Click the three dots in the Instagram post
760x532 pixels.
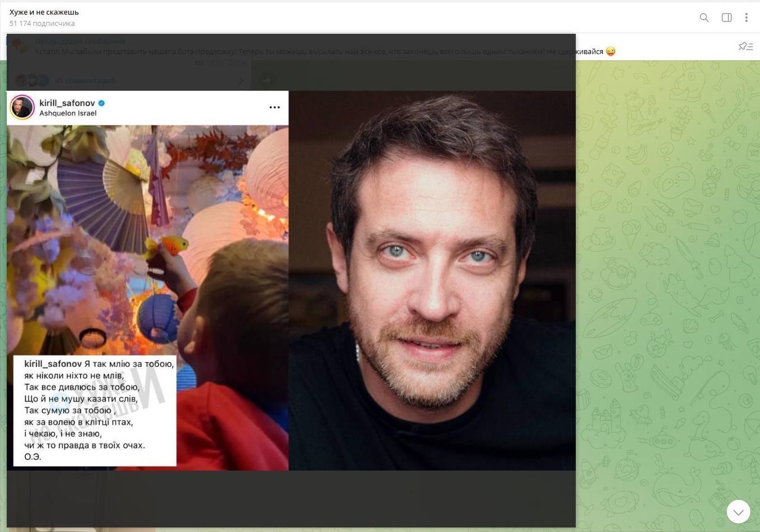coord(274,108)
